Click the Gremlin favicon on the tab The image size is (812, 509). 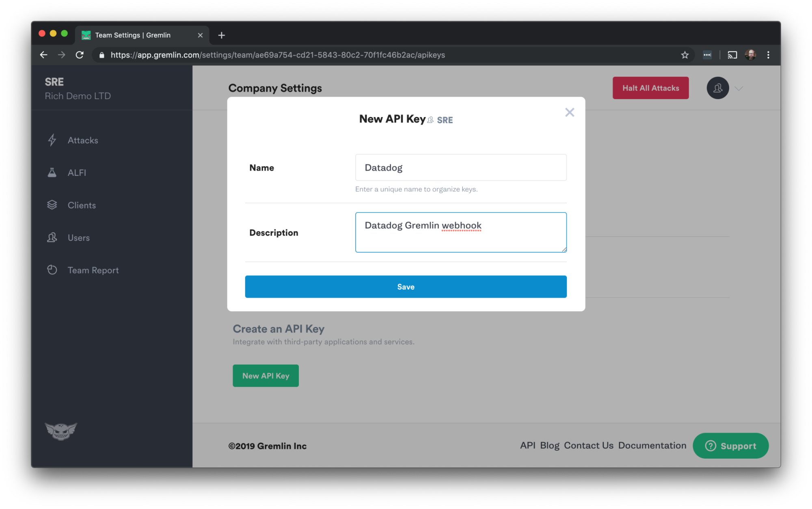86,35
